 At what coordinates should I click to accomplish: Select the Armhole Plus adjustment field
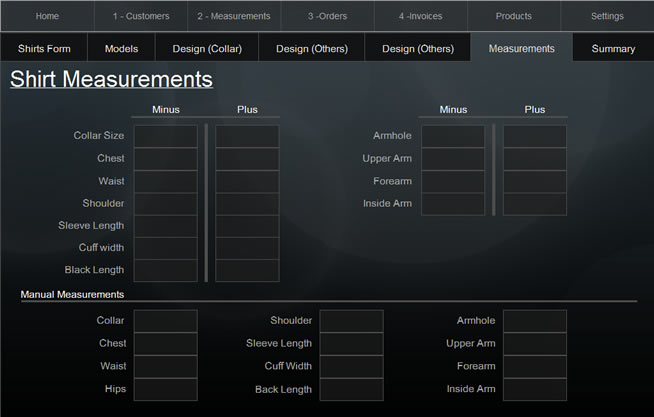coord(535,136)
